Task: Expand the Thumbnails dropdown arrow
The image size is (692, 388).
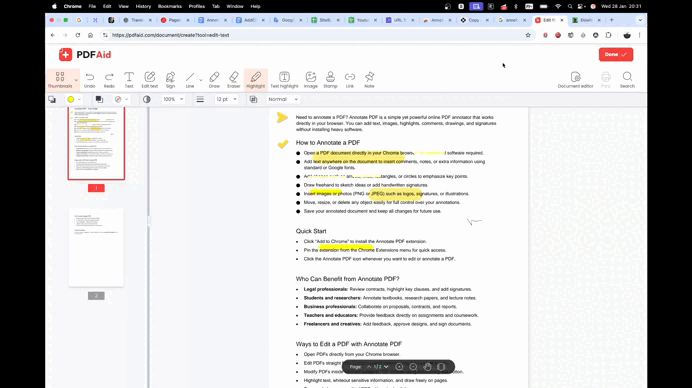Action: click(76, 80)
